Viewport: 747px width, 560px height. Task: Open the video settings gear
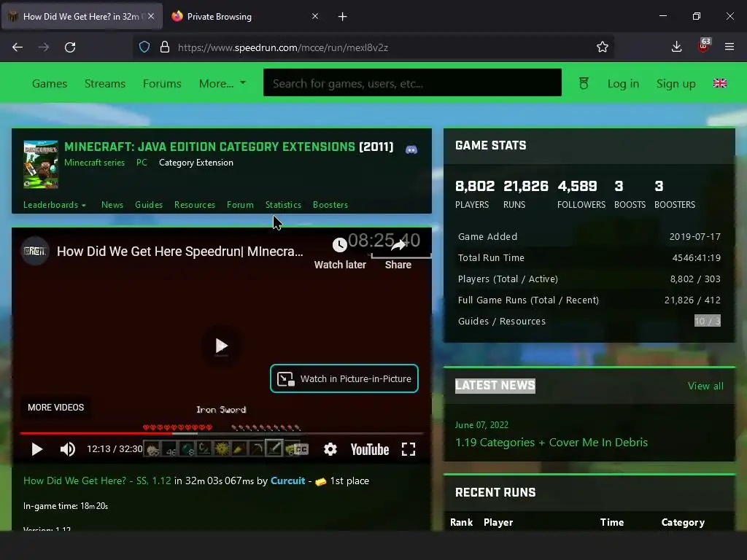[x=330, y=449]
